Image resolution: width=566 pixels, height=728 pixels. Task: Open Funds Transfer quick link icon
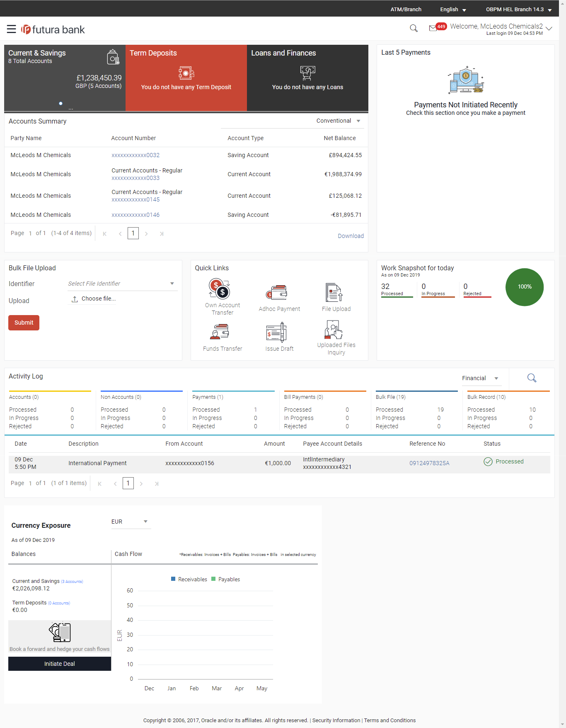tap(219, 332)
